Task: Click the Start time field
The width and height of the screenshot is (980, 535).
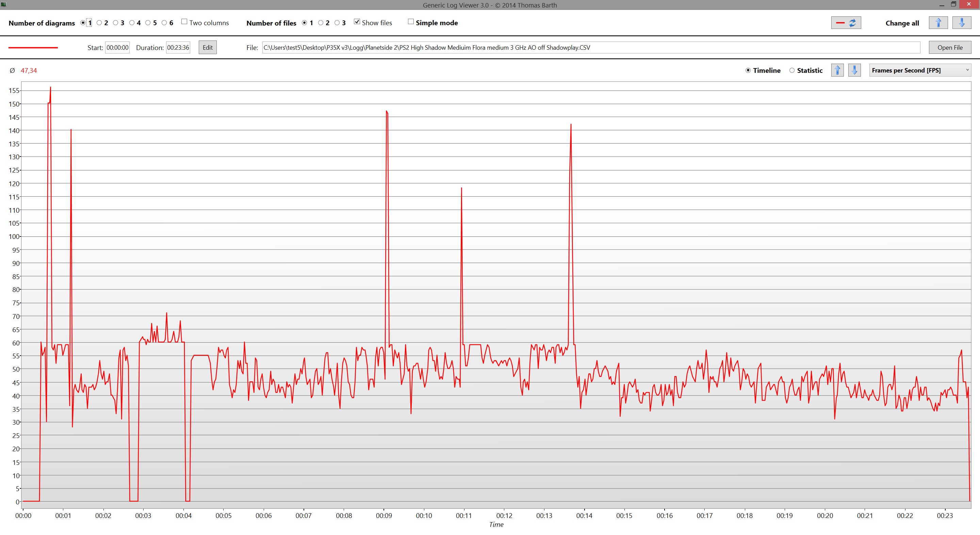Action: (x=117, y=48)
